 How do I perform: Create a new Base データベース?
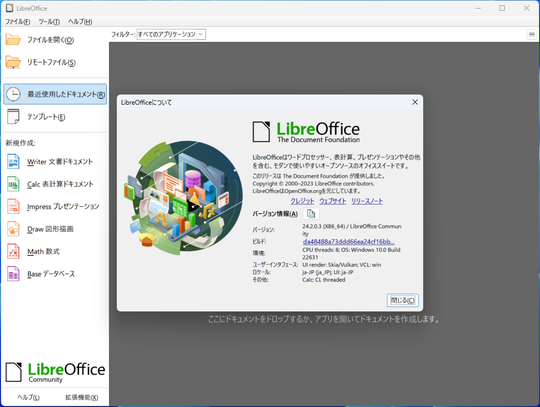click(x=51, y=274)
